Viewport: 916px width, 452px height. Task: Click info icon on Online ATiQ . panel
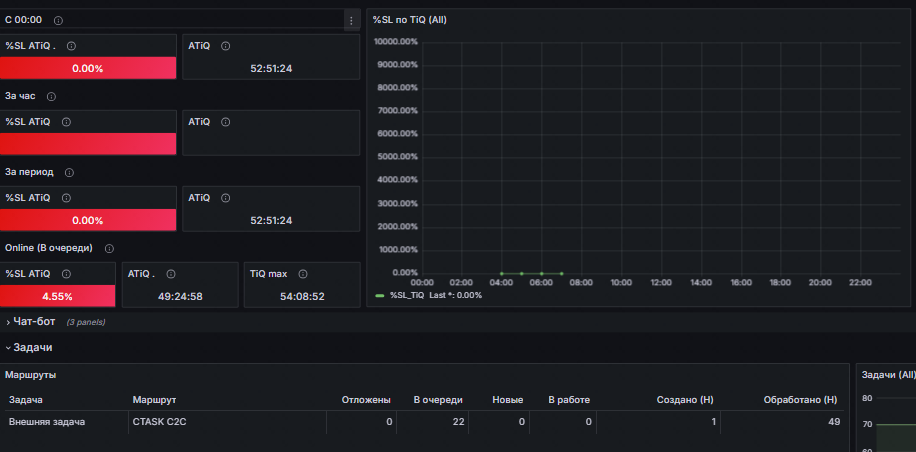coord(171,274)
